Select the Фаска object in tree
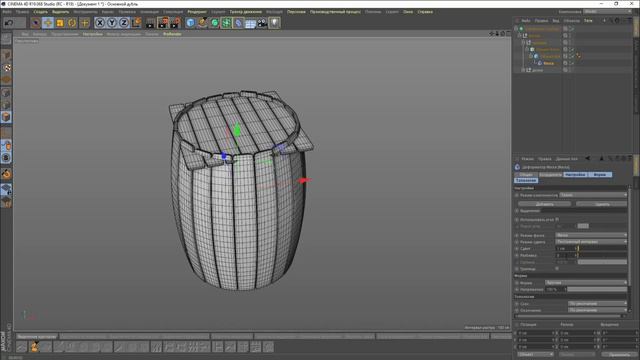 [x=549, y=63]
